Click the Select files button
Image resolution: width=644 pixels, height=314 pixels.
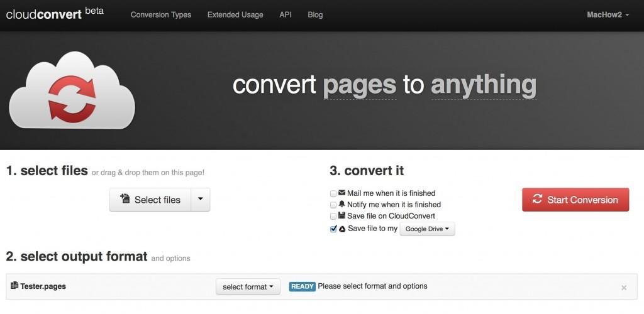pyautogui.click(x=150, y=200)
